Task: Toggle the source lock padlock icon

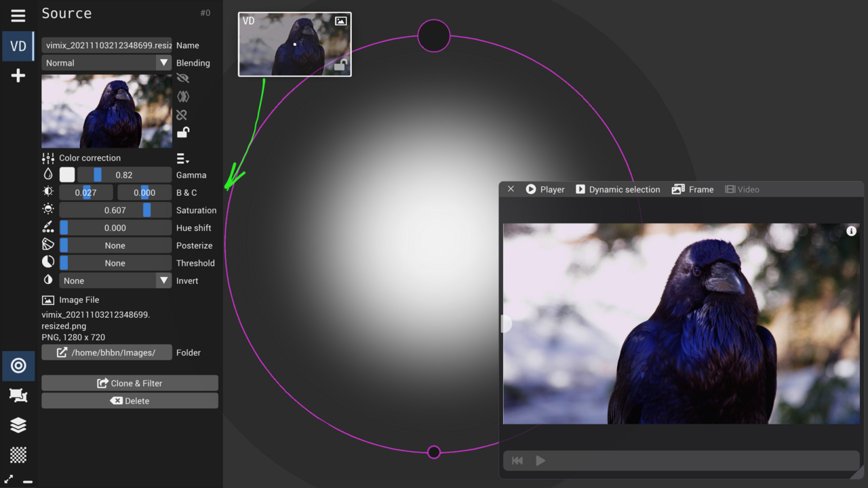Action: click(183, 132)
